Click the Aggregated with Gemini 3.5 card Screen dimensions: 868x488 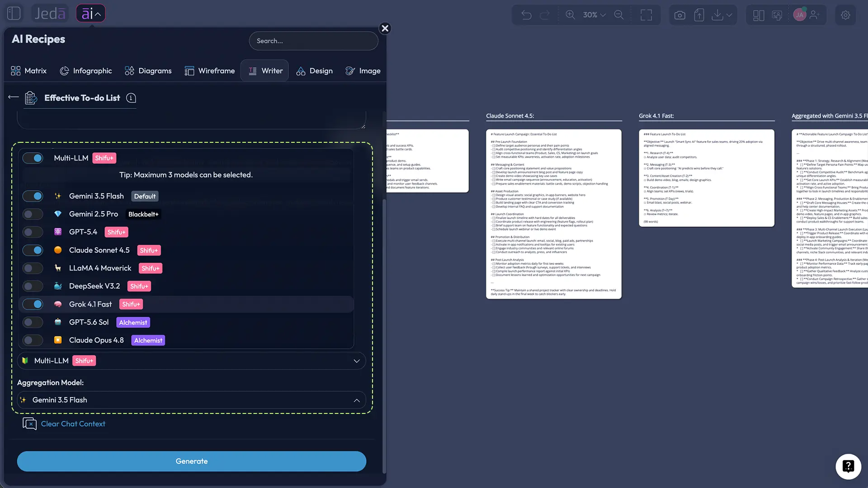pos(830,209)
